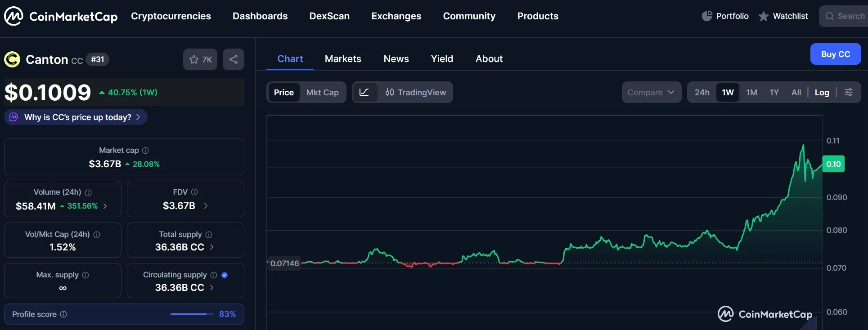Set chart range to 1W
This screenshot has height=330, width=868.
[x=728, y=92]
